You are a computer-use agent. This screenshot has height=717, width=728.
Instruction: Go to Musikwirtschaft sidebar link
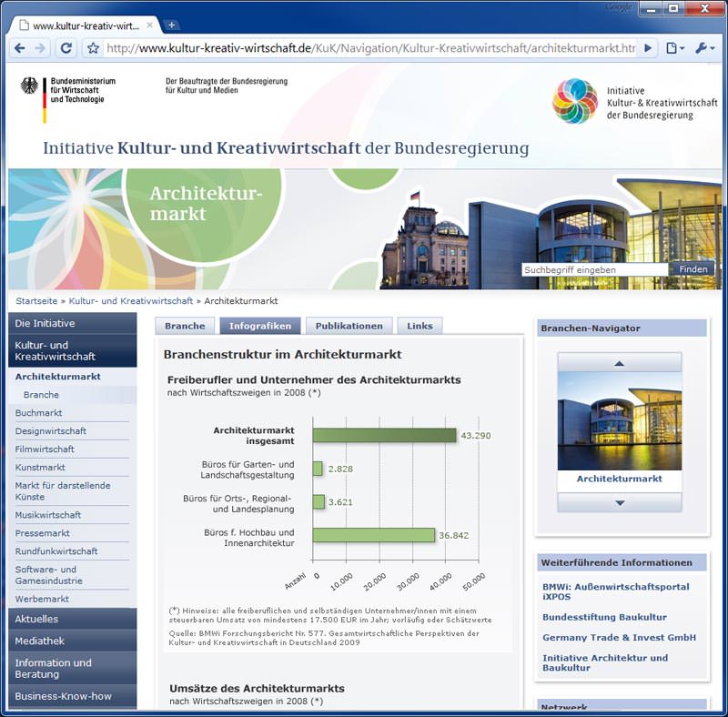tap(48, 515)
